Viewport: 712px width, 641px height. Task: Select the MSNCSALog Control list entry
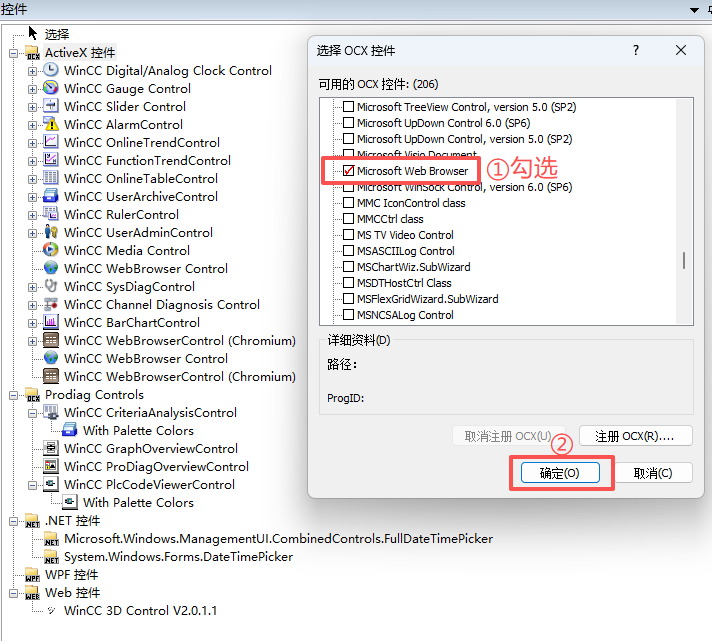(x=405, y=315)
